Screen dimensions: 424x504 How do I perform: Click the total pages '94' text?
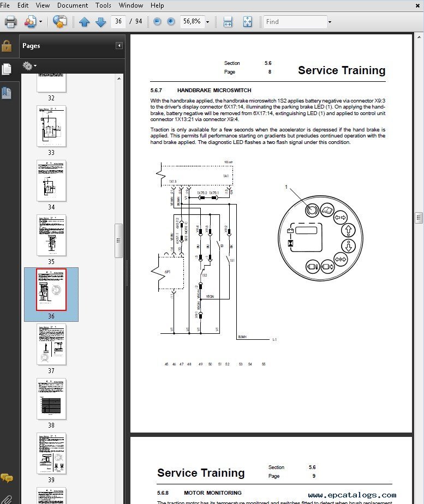[139, 21]
